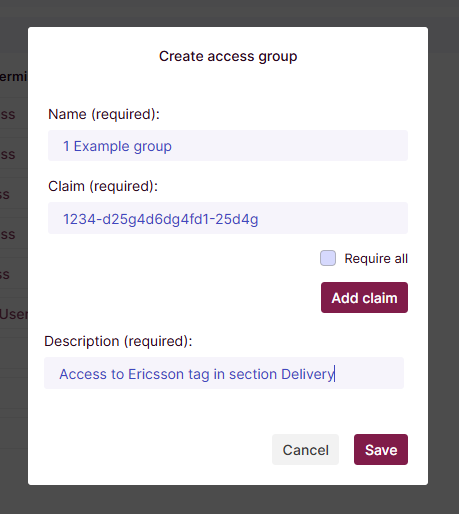Click the claim value '1234-d25g4d6dg4fd1-25d4g'
The height and width of the screenshot is (514, 459).
click(161, 219)
